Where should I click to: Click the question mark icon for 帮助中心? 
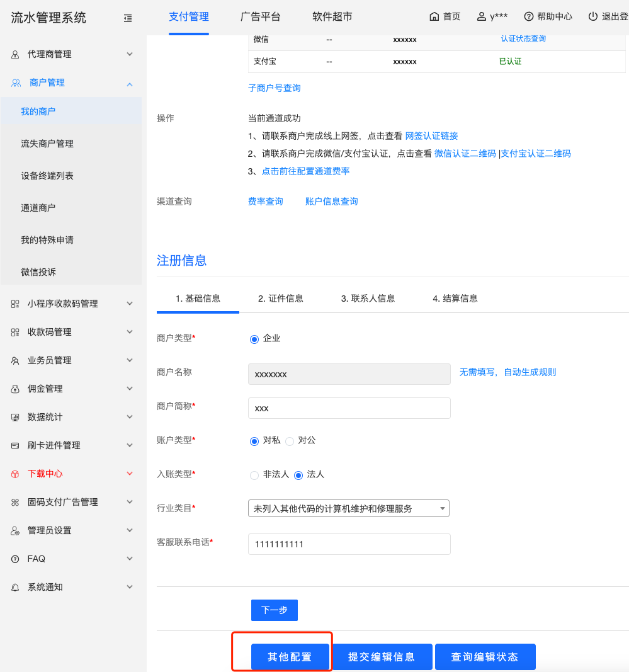pos(529,17)
